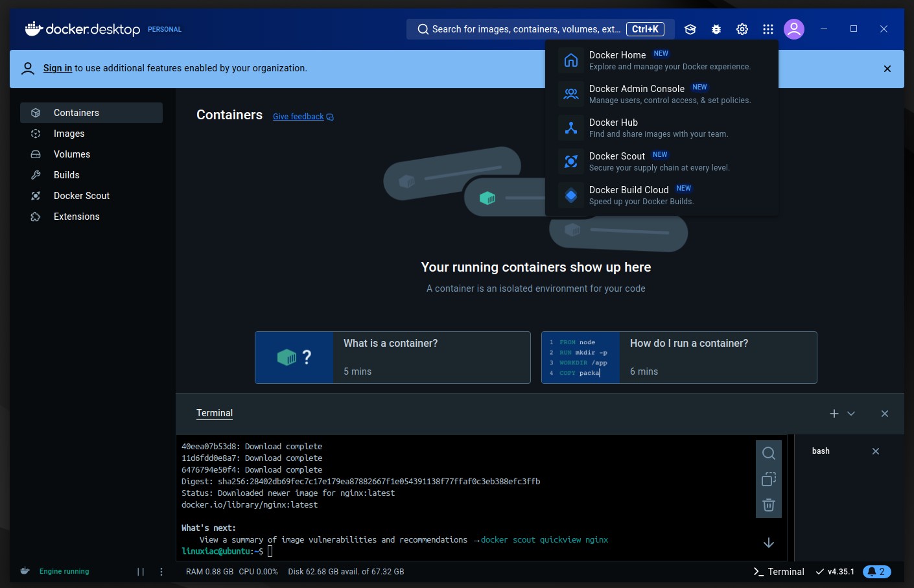Click the Builds wrench icon in the sidebar
Viewport: 914px width, 588px height.
tap(36, 175)
